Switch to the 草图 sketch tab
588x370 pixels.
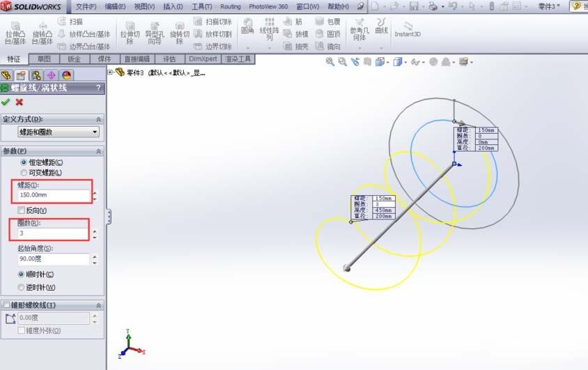pos(44,59)
